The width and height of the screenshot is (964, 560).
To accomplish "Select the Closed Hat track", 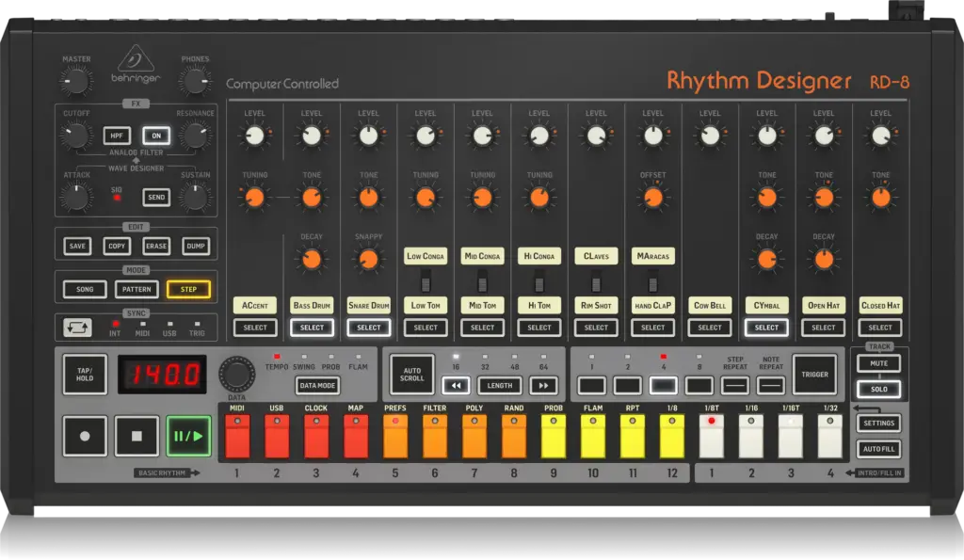I will point(880,328).
